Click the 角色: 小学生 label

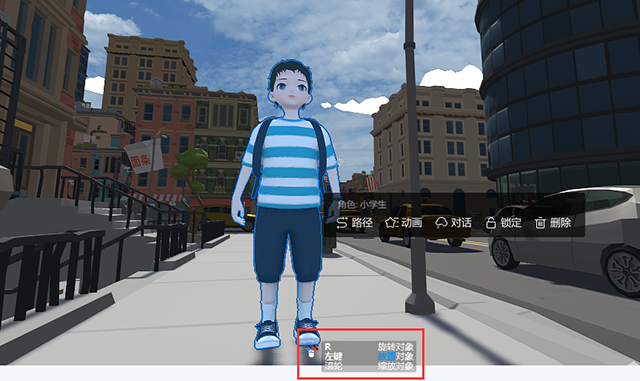click(362, 205)
